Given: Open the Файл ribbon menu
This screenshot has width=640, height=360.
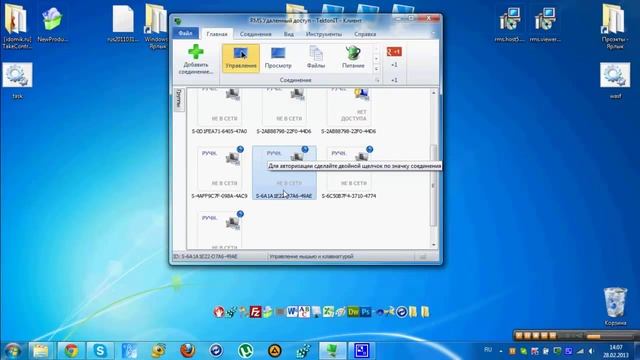Looking at the screenshot, I should point(185,33).
